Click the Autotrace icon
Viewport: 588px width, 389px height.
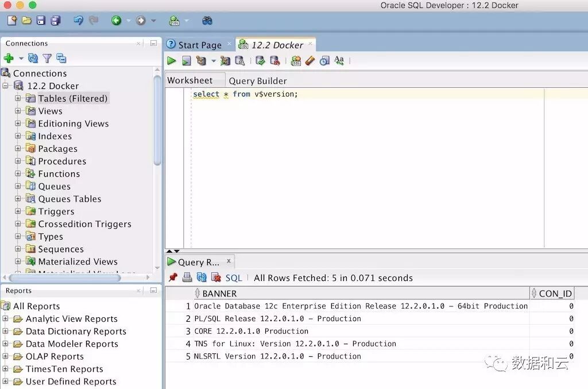pos(225,60)
